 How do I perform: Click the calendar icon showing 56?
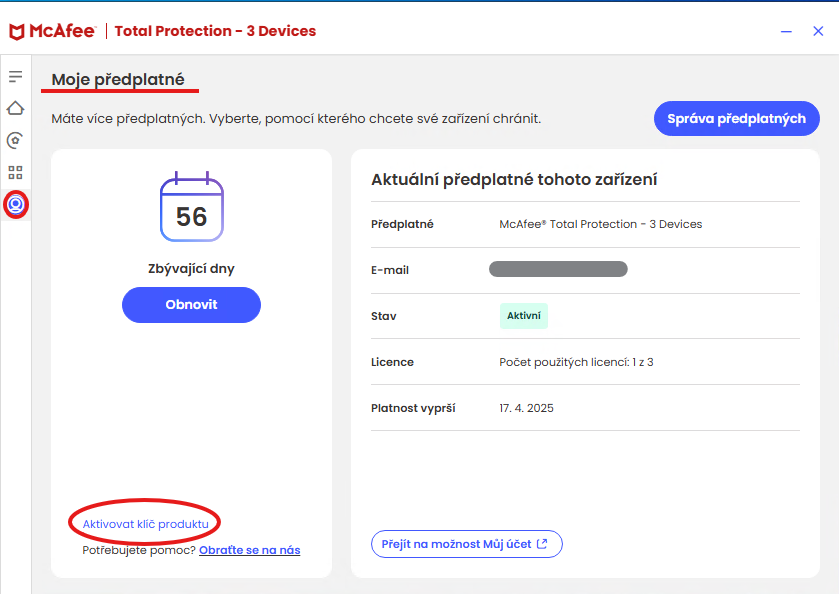[192, 207]
